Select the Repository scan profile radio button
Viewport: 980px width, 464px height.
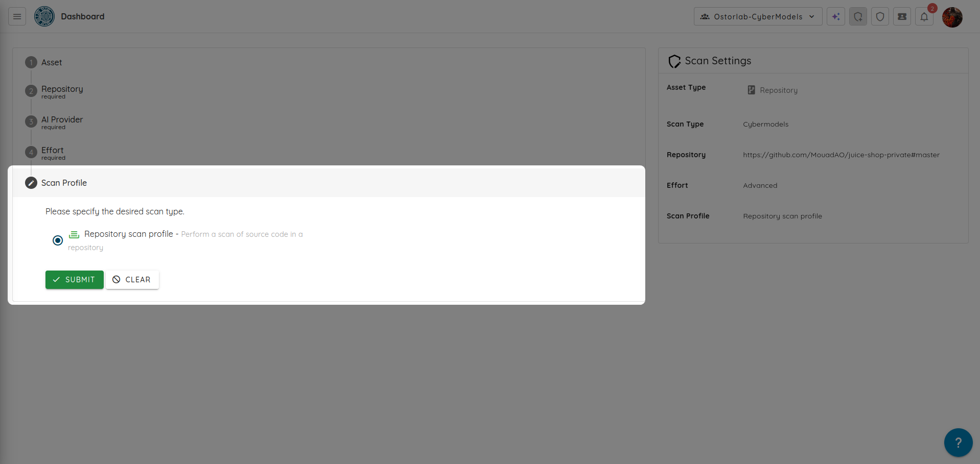tap(58, 240)
